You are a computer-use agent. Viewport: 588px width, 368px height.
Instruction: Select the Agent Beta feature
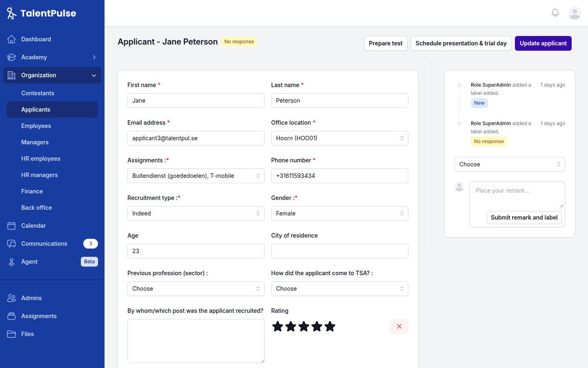click(29, 261)
